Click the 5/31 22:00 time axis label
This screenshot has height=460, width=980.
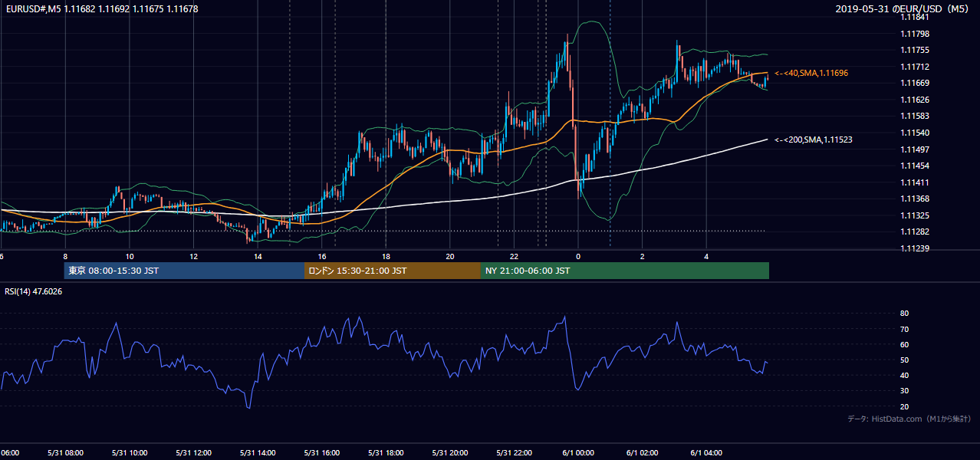tap(514, 453)
